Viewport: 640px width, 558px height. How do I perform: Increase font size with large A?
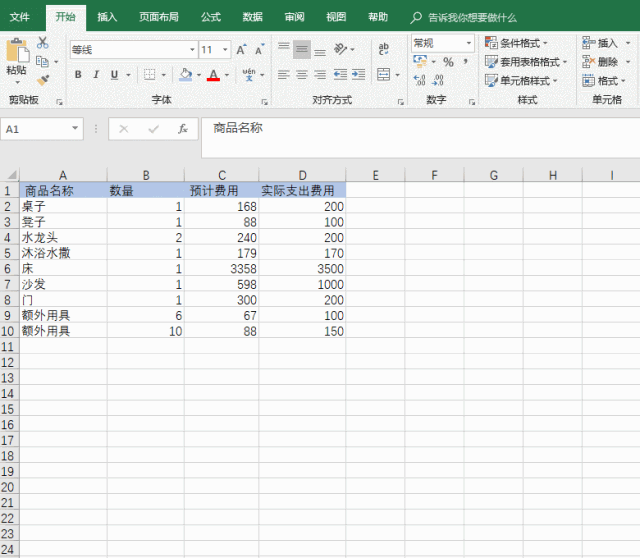[241, 50]
